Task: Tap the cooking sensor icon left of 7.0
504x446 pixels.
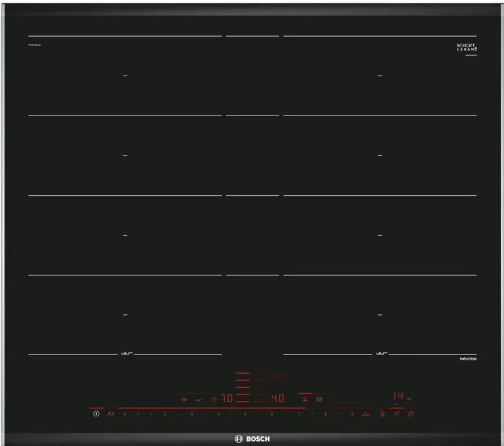Action: tap(185, 400)
